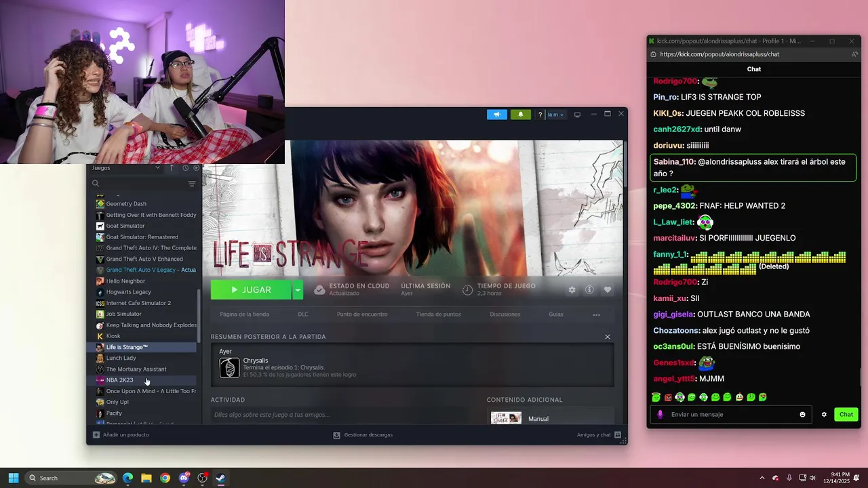The width and height of the screenshot is (868, 488).
Task: Close the Resumen posterior a la partida panel
Action: click(608, 337)
